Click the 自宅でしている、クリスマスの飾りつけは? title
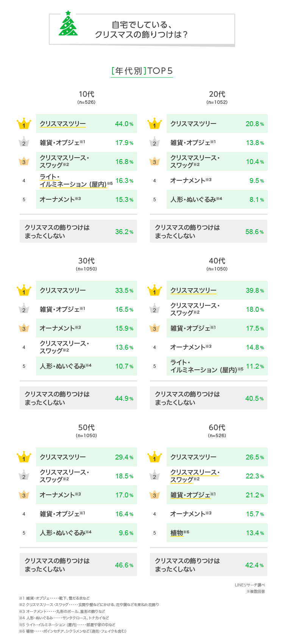 [x=142, y=30]
